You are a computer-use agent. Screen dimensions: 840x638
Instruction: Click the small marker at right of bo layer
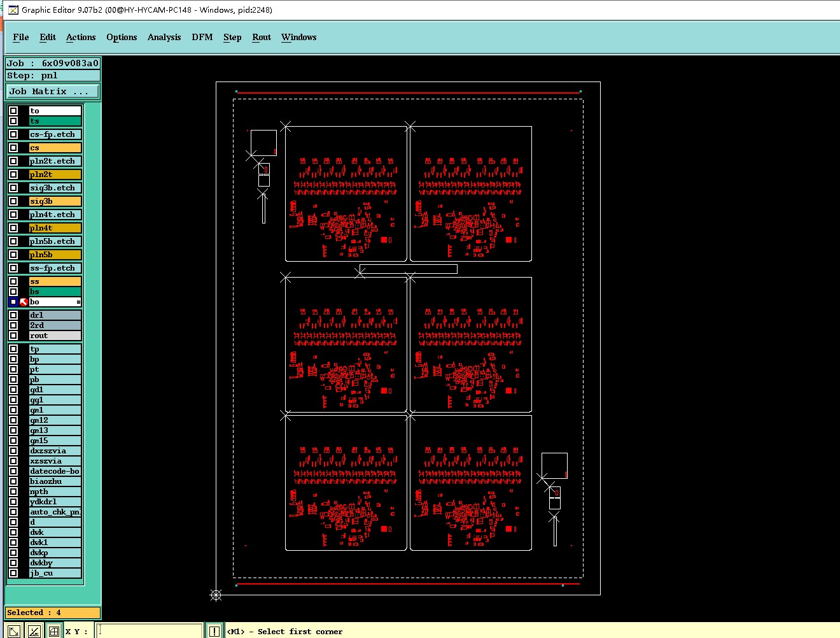pos(78,302)
